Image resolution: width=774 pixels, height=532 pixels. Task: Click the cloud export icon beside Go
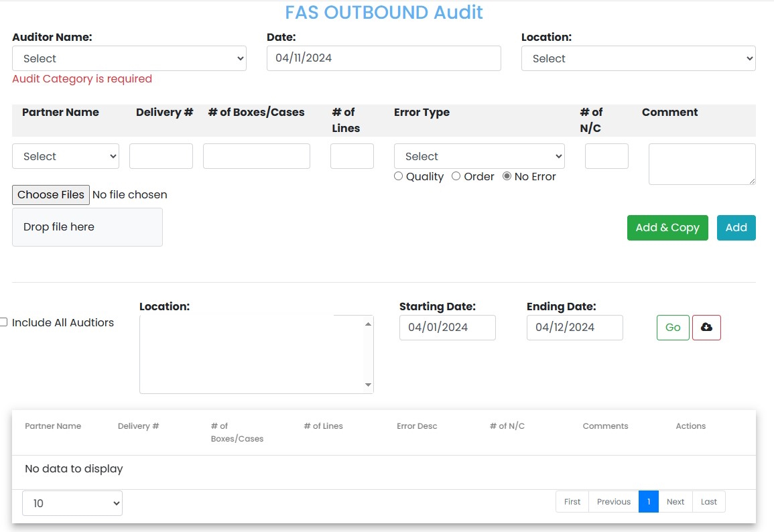point(706,328)
